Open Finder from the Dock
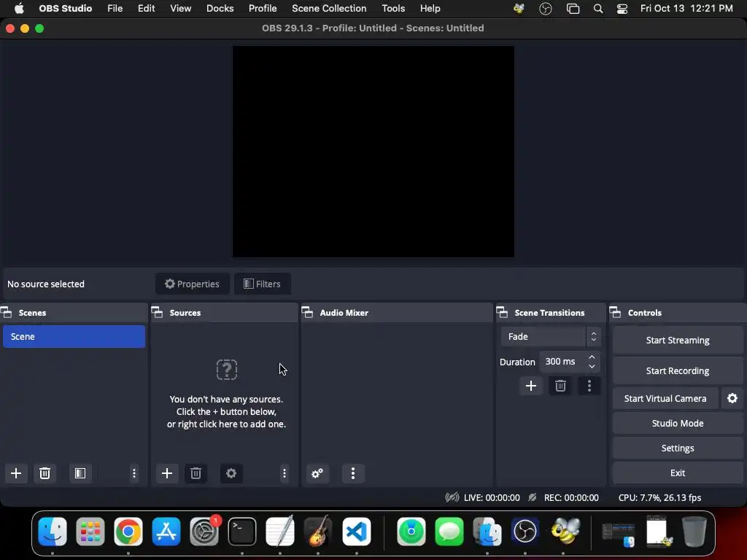Viewport: 747px width, 560px height. 53,532
